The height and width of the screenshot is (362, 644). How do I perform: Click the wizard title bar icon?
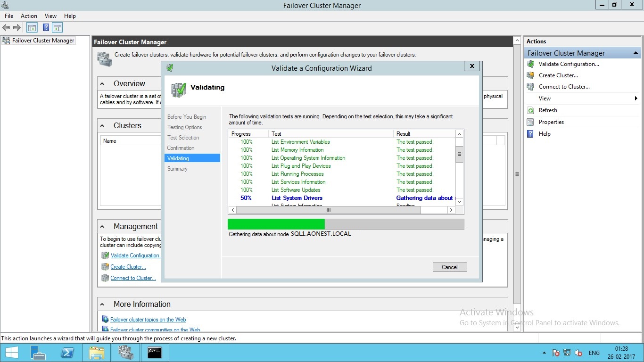click(170, 68)
